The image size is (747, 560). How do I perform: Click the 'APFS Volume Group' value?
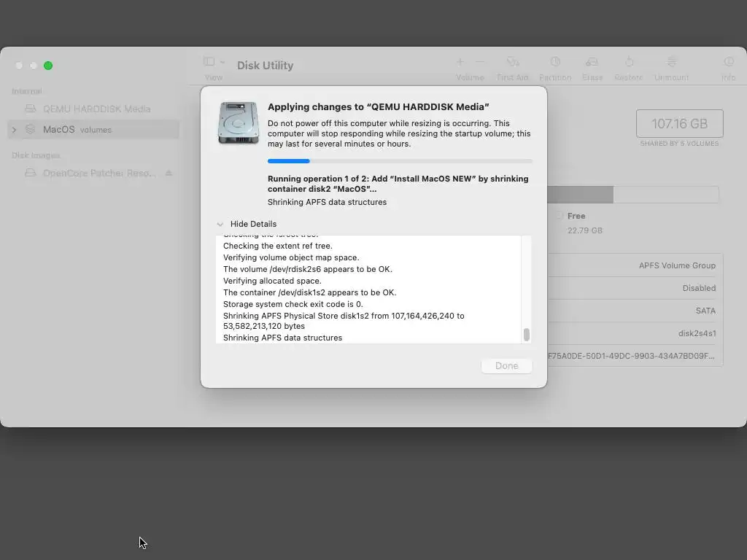pyautogui.click(x=677, y=265)
